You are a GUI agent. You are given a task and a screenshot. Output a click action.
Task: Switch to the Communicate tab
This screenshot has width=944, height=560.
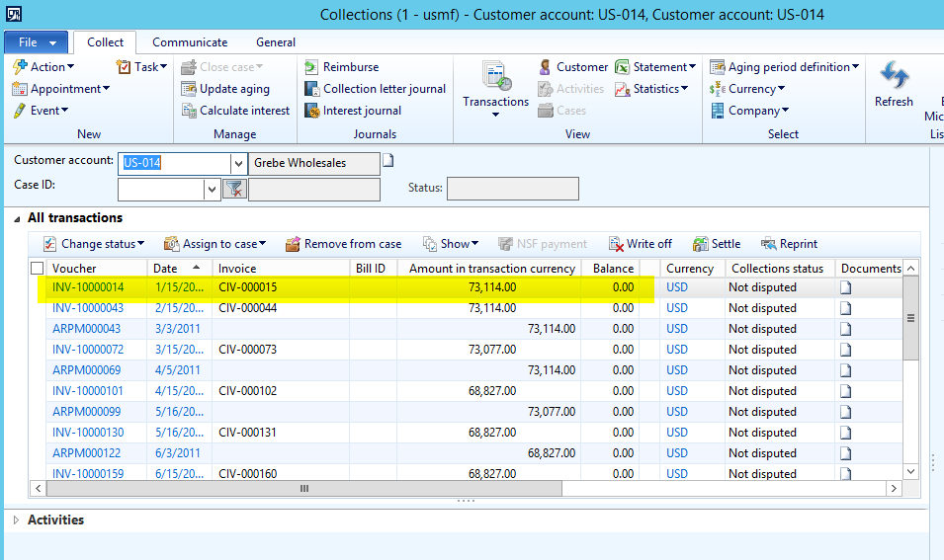[190, 42]
